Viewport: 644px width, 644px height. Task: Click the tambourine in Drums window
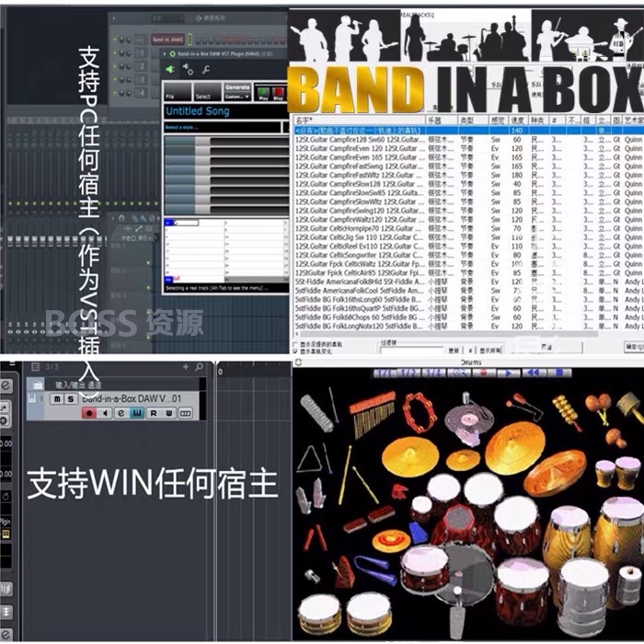coord(420,412)
